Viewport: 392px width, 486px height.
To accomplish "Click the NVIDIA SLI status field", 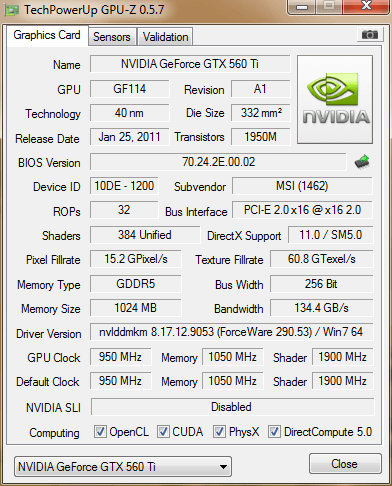I will tap(232, 407).
